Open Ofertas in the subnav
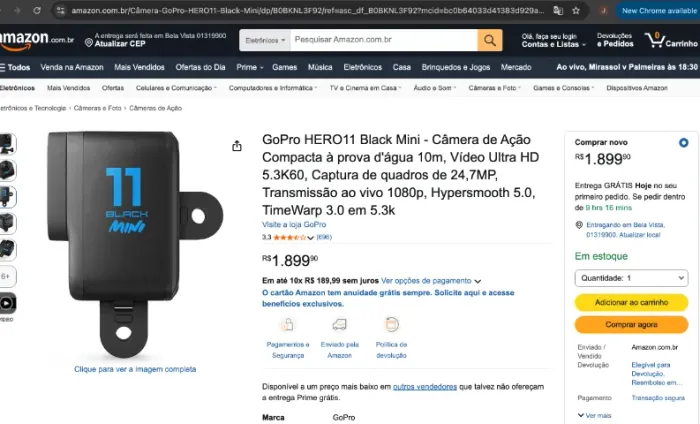The height and width of the screenshot is (424, 700). (112, 88)
